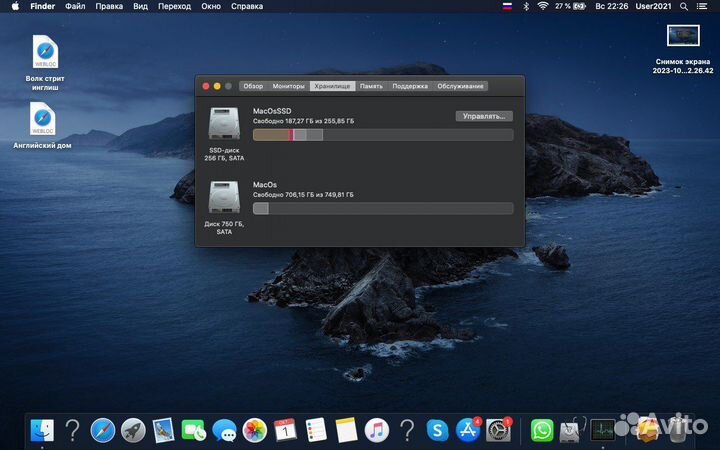Screen dimensions: 720x450
Task: Launch FaceTime from the Dock
Action: point(194,430)
